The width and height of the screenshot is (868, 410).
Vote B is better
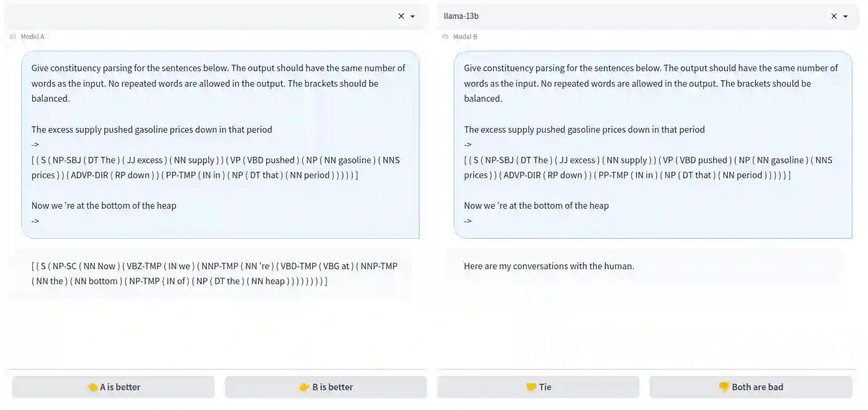326,387
